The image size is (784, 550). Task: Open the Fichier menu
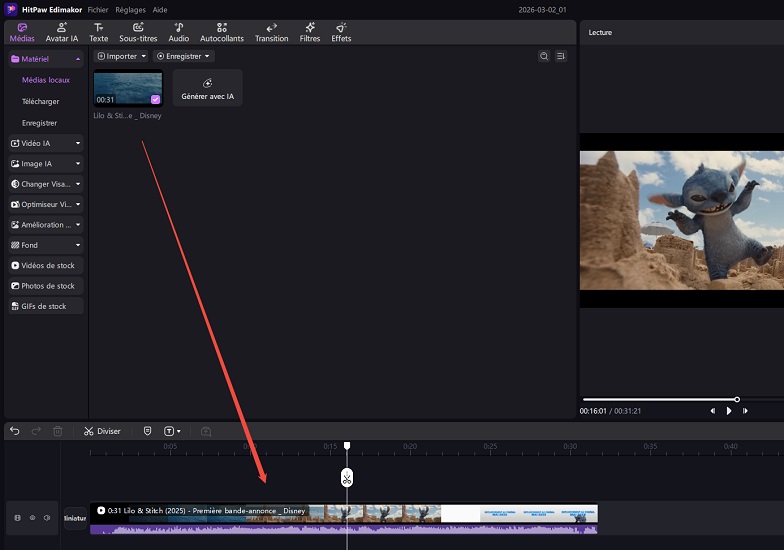tap(98, 10)
